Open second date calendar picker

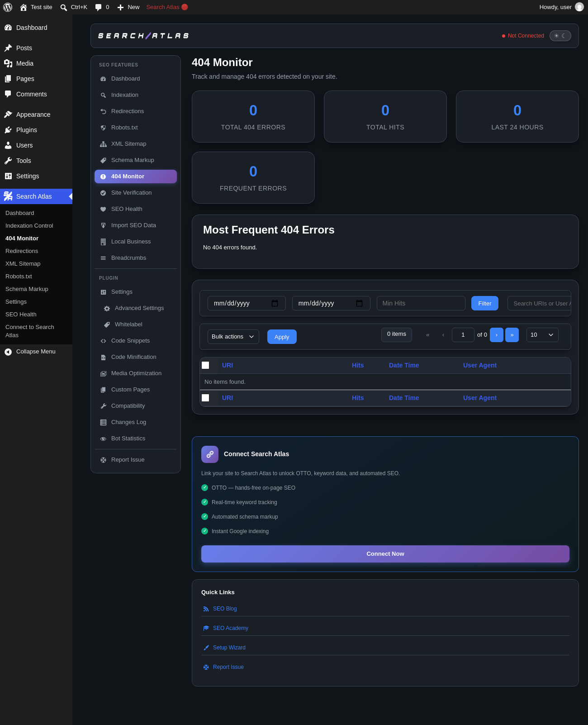pos(359,303)
